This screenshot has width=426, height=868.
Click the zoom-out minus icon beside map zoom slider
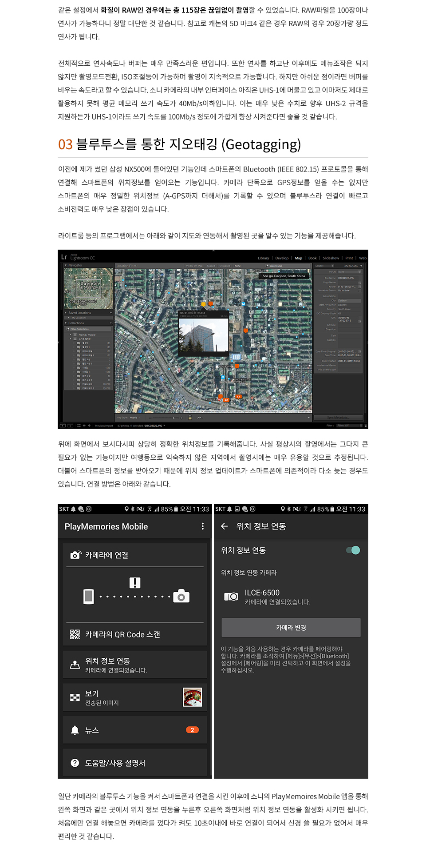click(150, 418)
